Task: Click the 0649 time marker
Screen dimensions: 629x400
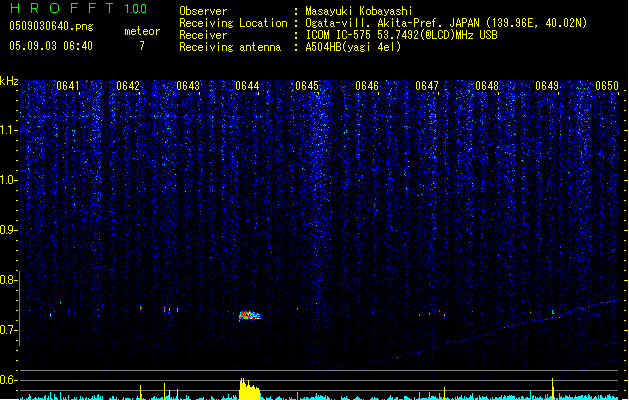Action: click(x=547, y=86)
